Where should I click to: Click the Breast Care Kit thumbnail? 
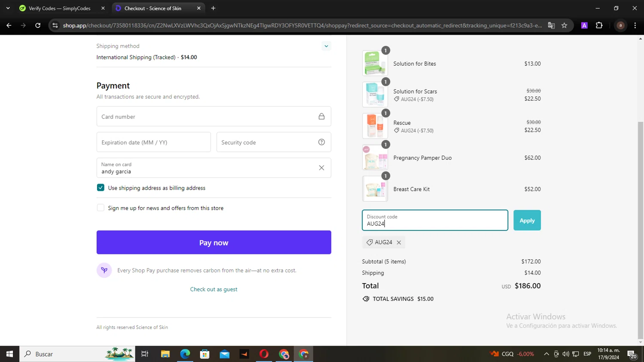tap(375, 189)
